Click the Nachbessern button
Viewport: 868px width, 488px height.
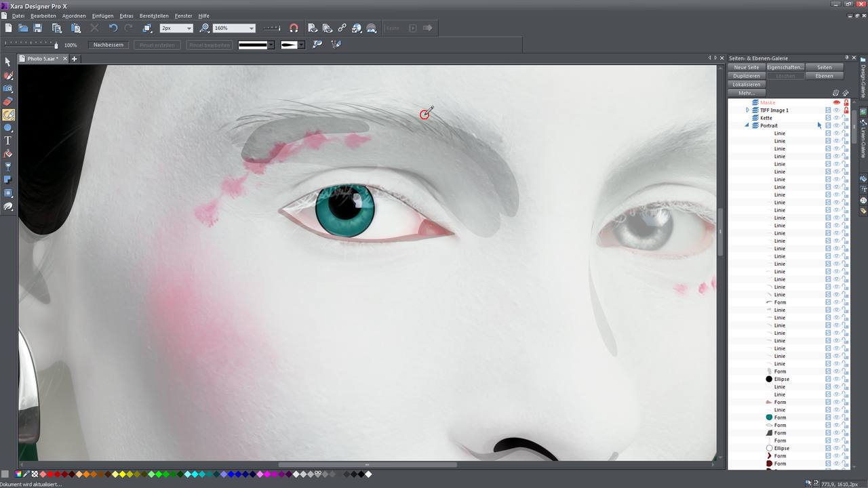(x=108, y=45)
